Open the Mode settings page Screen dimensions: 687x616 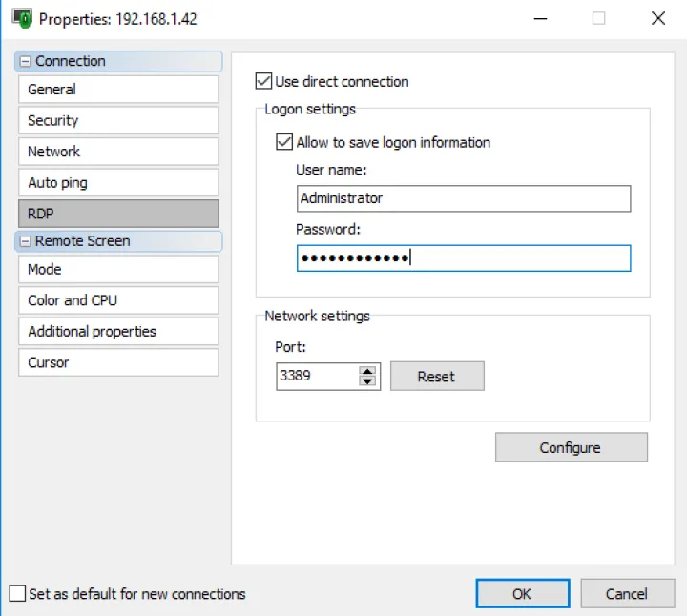(x=117, y=269)
